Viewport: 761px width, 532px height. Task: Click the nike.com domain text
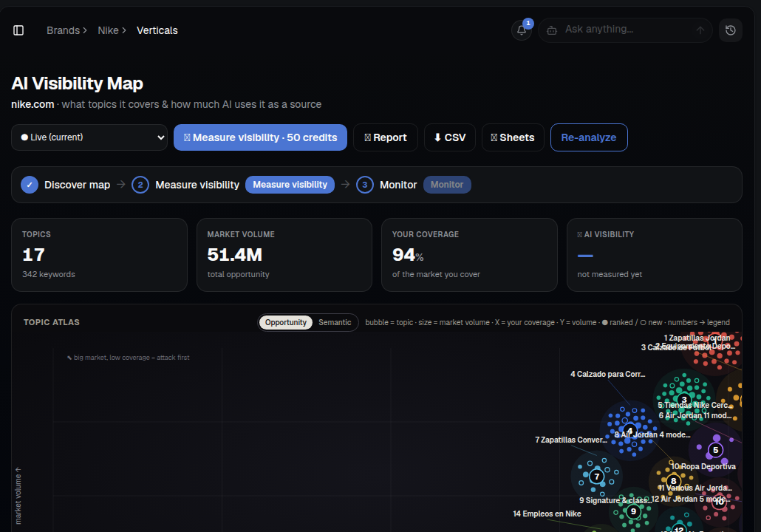pyautogui.click(x=33, y=104)
